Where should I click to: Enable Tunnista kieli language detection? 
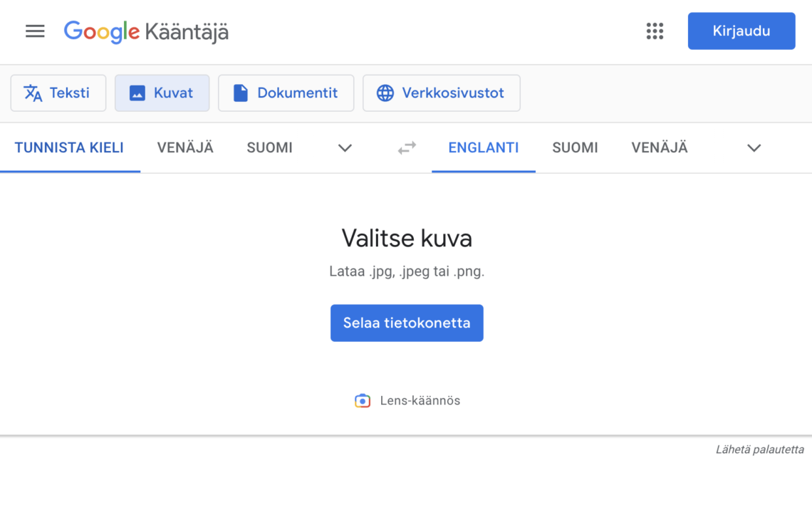pyautogui.click(x=69, y=147)
